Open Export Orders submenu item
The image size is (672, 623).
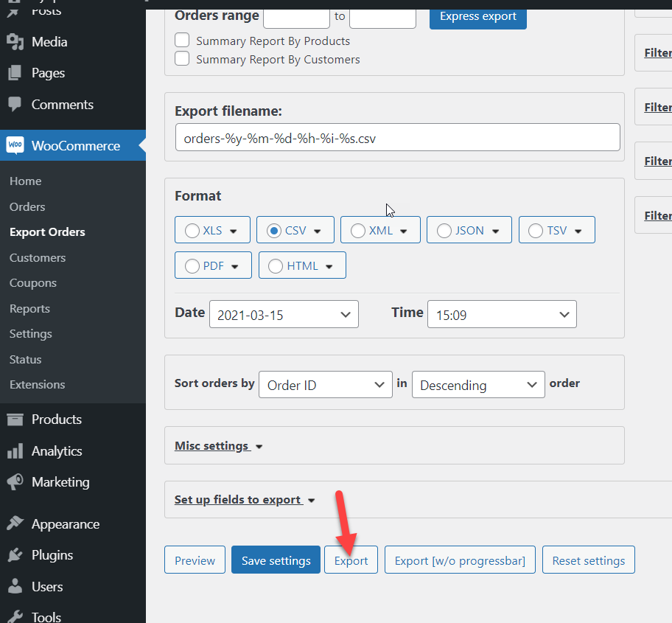coord(47,232)
